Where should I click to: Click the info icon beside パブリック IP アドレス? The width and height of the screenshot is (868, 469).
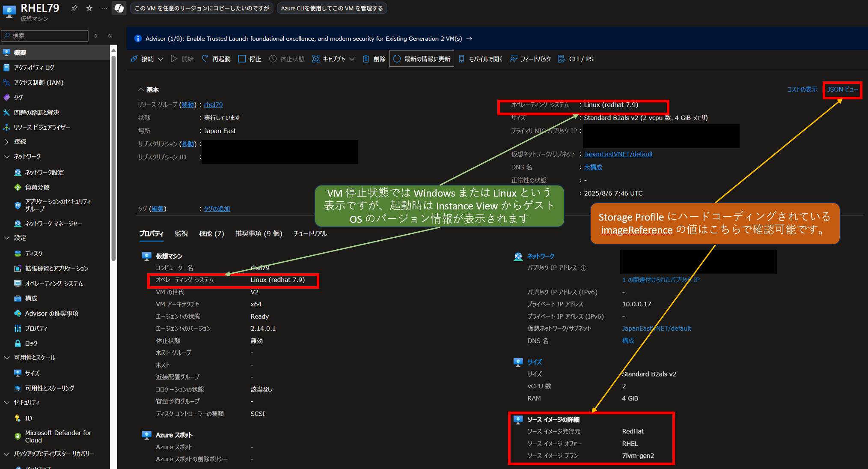583,268
